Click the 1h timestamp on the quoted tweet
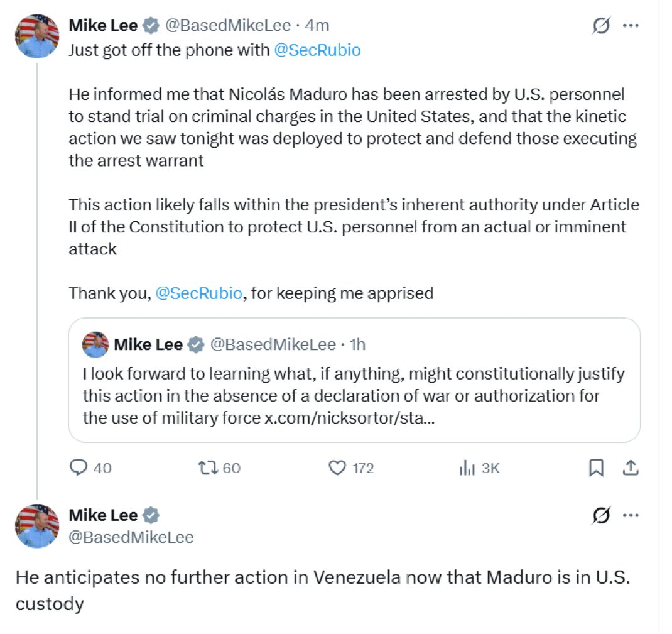The image size is (672, 634). click(357, 344)
